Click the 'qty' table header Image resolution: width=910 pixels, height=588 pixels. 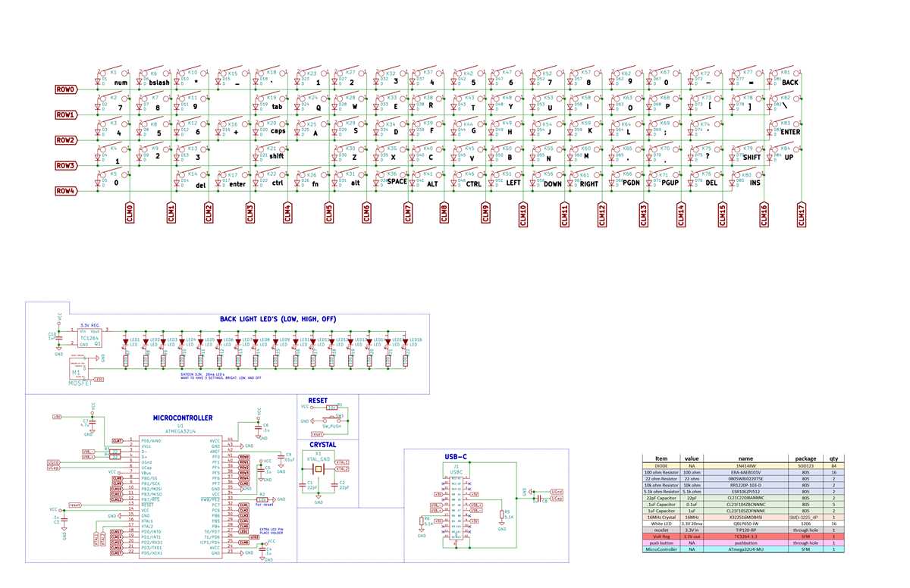(834, 458)
